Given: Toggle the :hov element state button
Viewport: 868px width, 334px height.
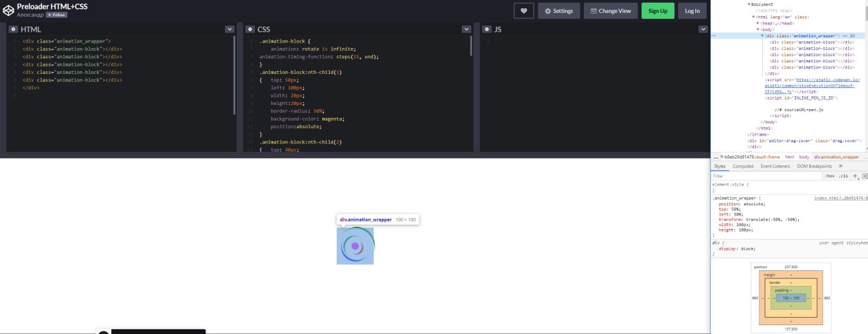Looking at the screenshot, I should point(829,176).
